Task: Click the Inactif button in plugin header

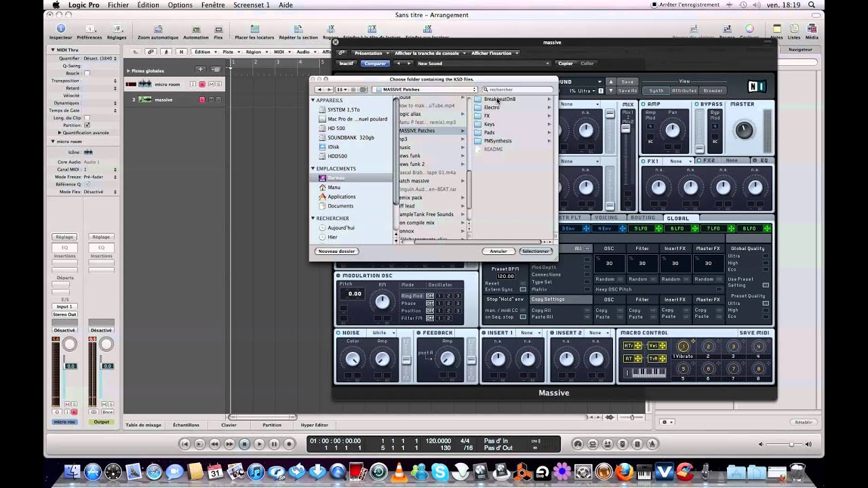Action: (347, 64)
